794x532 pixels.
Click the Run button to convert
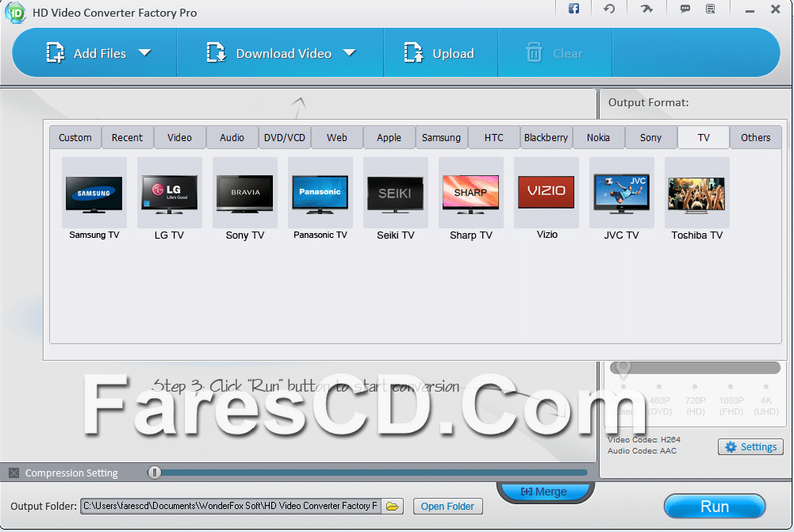click(715, 507)
